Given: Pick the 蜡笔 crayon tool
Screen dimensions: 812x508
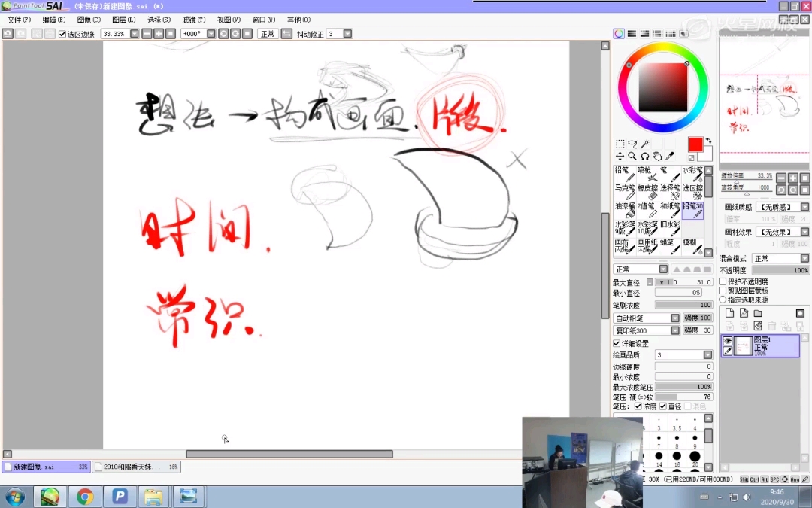Looking at the screenshot, I should click(x=670, y=245).
